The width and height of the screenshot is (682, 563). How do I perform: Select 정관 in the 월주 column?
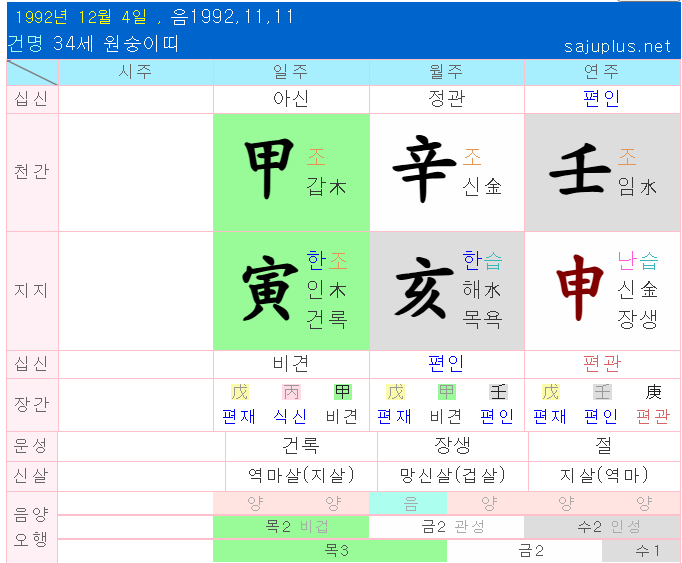pos(447,99)
